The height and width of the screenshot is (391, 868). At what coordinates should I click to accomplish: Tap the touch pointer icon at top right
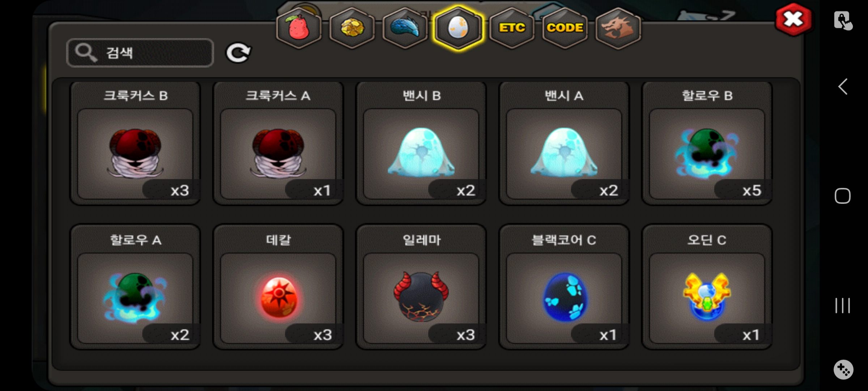coord(843,20)
